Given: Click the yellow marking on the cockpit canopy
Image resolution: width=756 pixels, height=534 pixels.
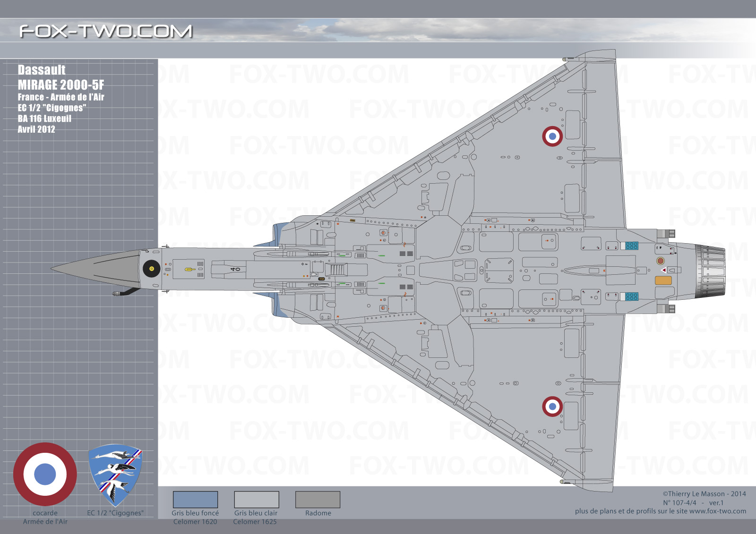Looking at the screenshot, I should pyautogui.click(x=189, y=269).
